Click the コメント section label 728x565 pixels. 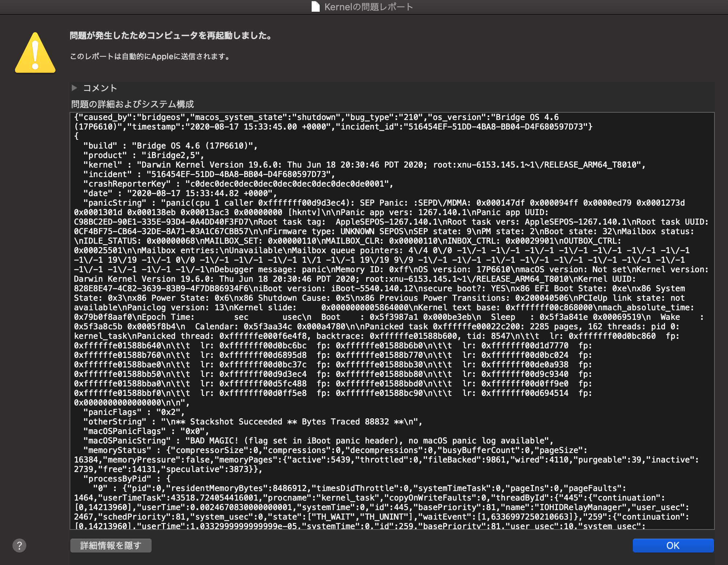(100, 88)
